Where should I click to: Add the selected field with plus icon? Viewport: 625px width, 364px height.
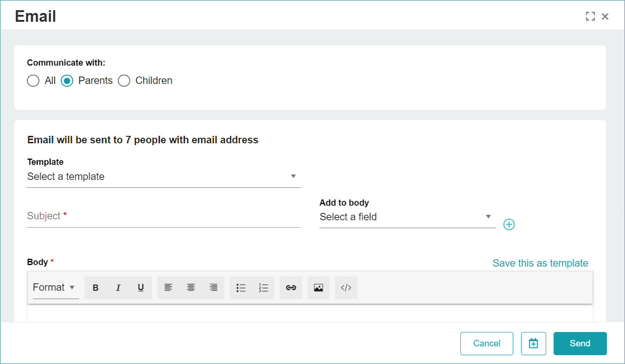pyautogui.click(x=509, y=224)
